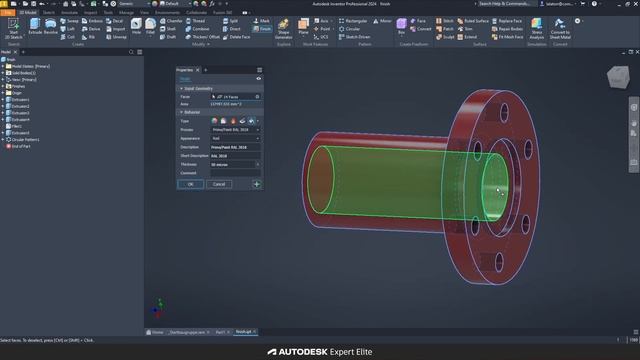This screenshot has width=640, height=360.
Task: Click the Comment input field
Action: click(235, 173)
